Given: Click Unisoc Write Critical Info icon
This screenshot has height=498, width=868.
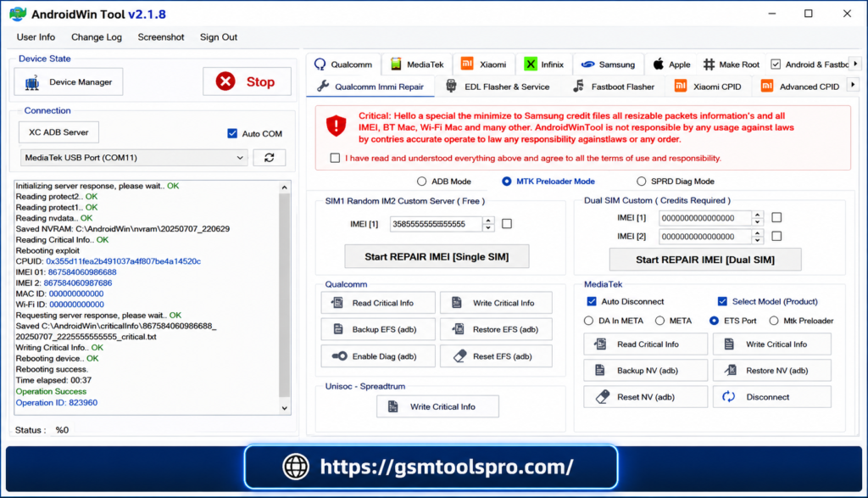Looking at the screenshot, I should pos(393,406).
